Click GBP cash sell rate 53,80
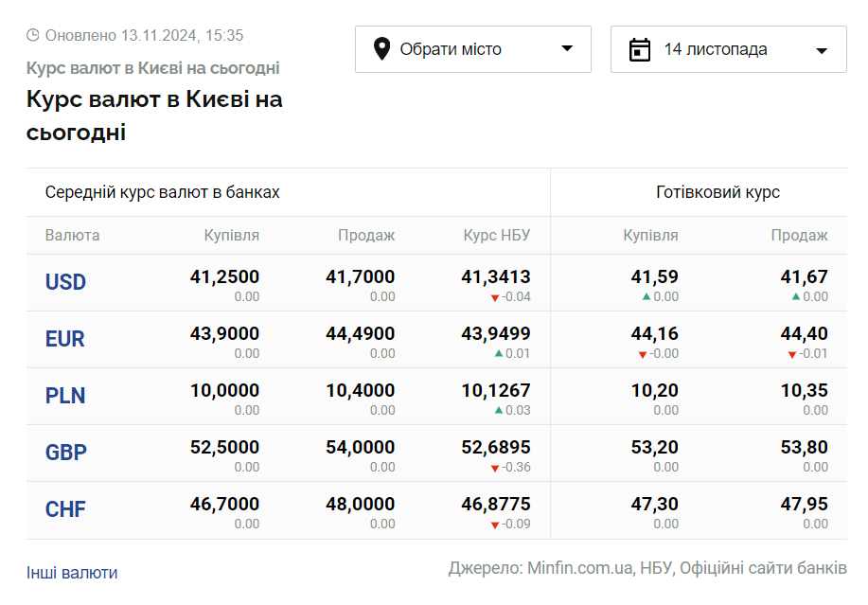This screenshot has height=605, width=868. [x=805, y=447]
